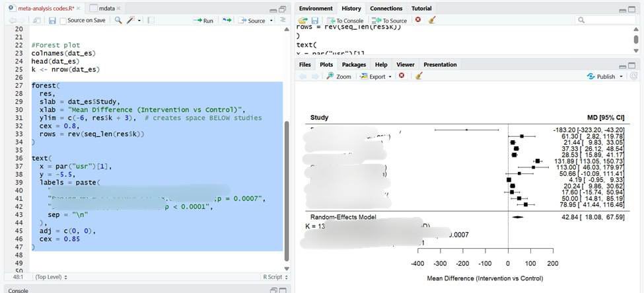
Task: Click History pane scroll up arrow
Action: tap(636, 29)
